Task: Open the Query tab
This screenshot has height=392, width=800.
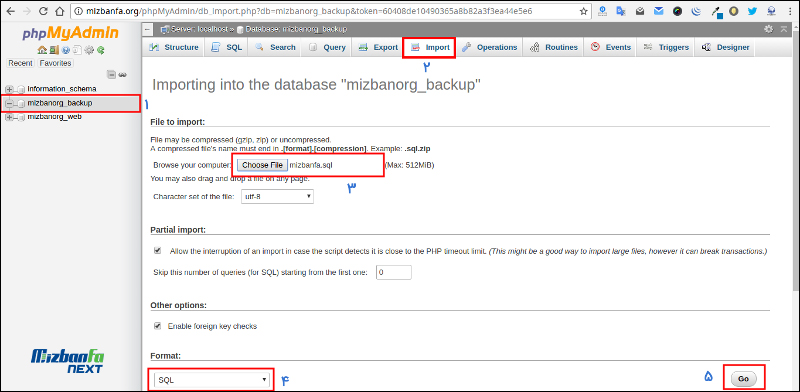Action: 327,47
